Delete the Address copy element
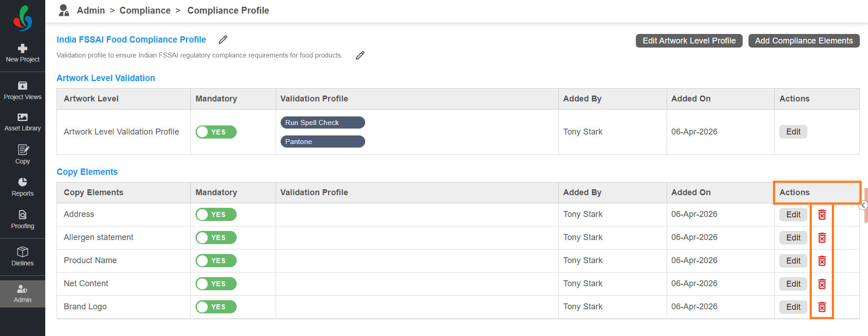This screenshot has width=868, height=336. pyautogui.click(x=822, y=215)
